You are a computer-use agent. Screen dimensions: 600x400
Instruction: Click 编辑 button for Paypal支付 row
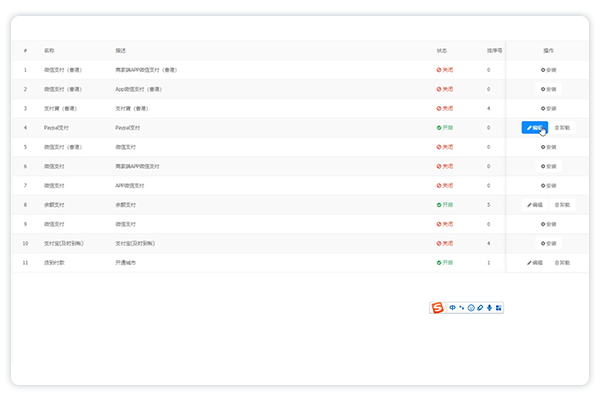point(535,128)
